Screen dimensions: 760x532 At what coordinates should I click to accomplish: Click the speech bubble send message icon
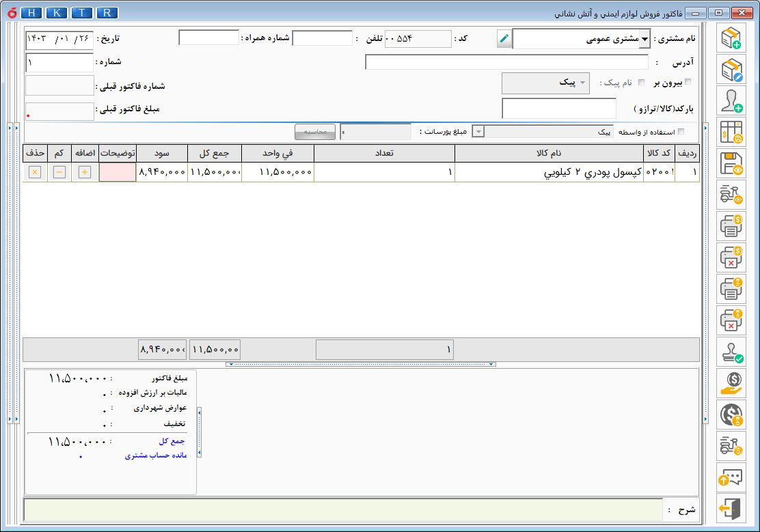pos(731,477)
